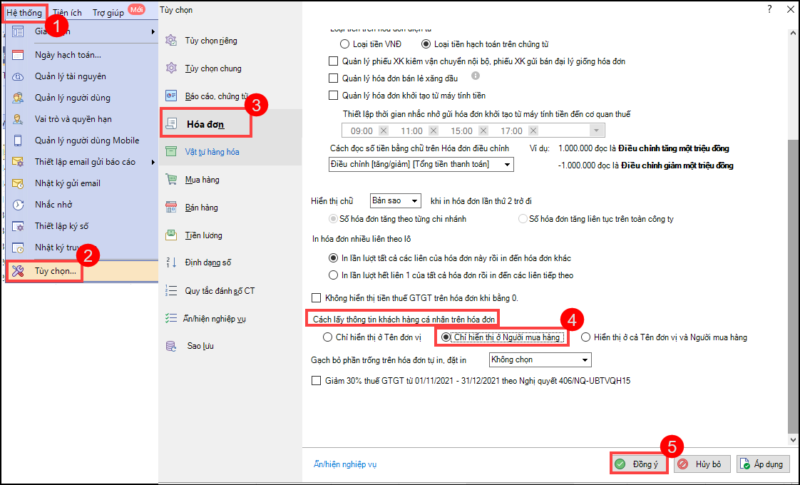Screen dimensions: 800x485
Task: Click the Vai trò và quyền hạn icon
Action: (18, 119)
